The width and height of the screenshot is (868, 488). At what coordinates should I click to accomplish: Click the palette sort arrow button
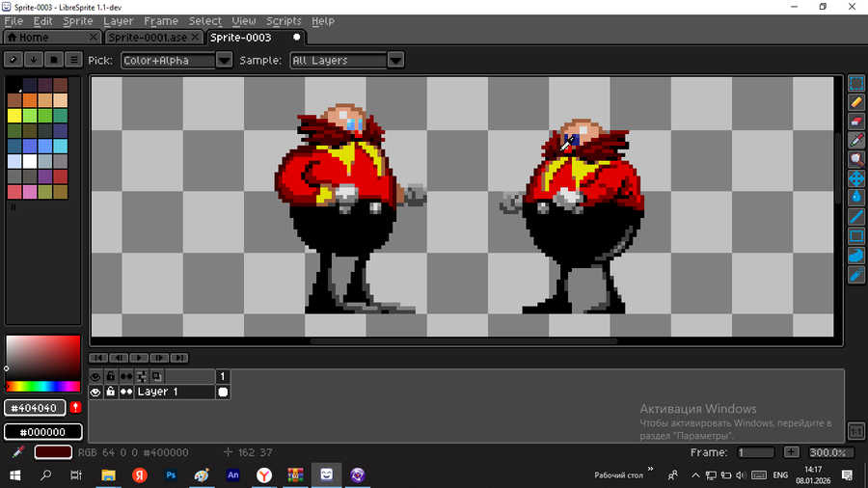33,60
